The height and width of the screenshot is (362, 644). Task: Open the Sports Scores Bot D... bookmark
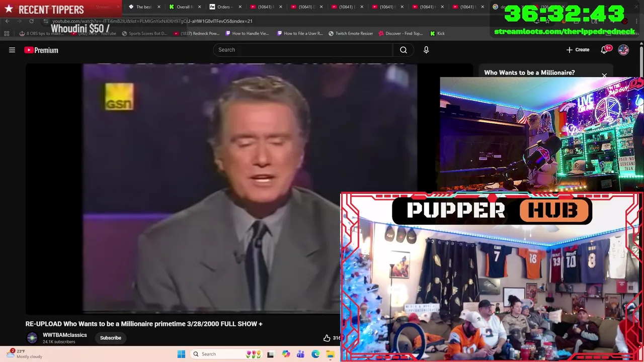pos(144,33)
